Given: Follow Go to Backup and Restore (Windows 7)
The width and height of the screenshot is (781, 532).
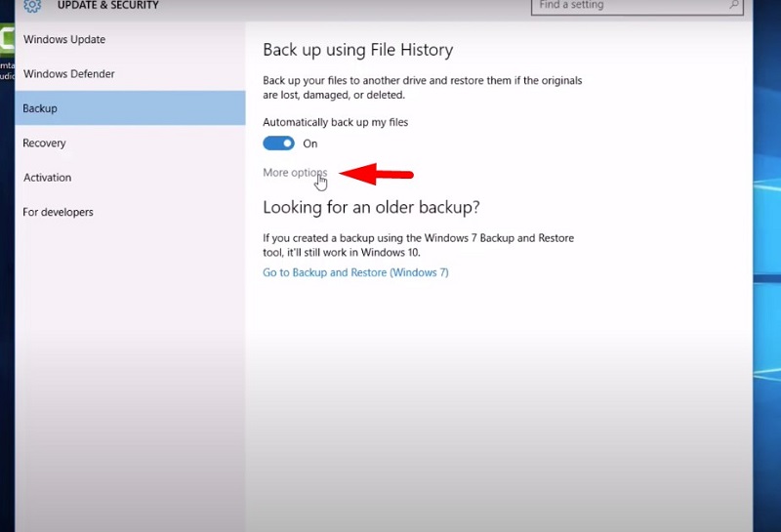Looking at the screenshot, I should click(355, 272).
